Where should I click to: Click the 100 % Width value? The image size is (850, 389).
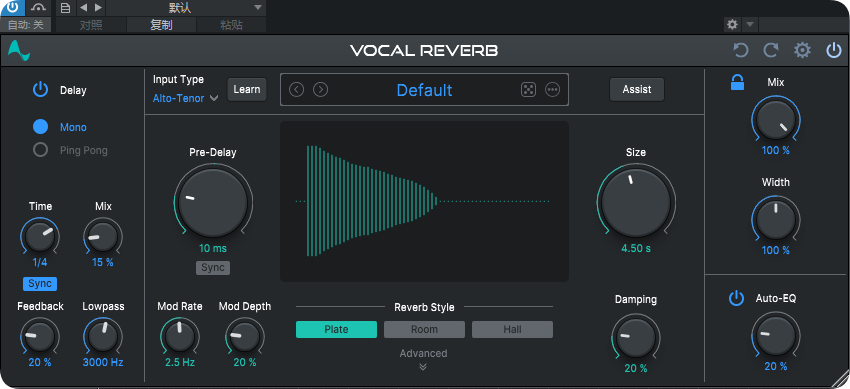(x=776, y=250)
